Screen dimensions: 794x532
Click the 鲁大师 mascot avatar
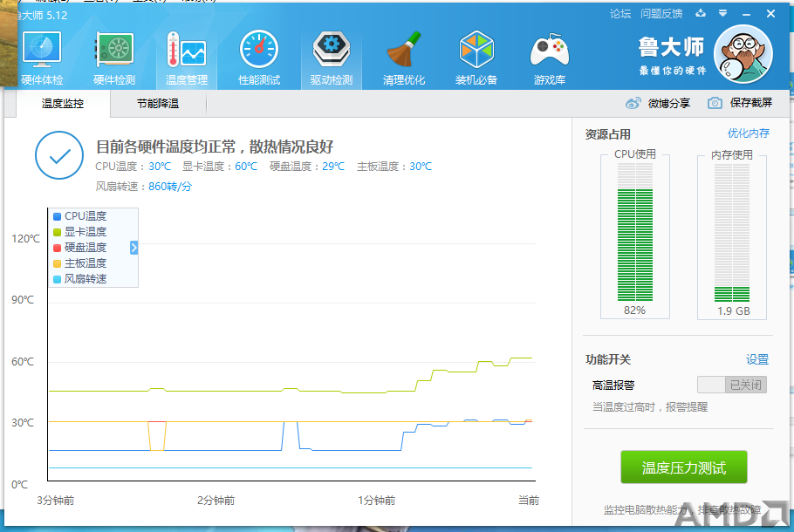click(743, 54)
